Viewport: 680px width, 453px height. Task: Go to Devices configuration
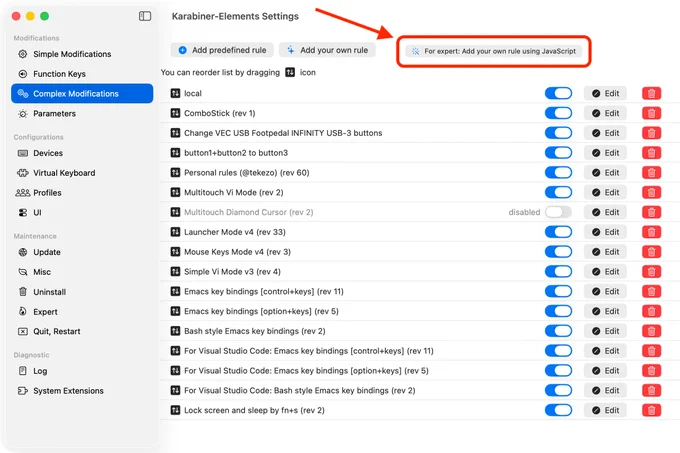[82, 153]
